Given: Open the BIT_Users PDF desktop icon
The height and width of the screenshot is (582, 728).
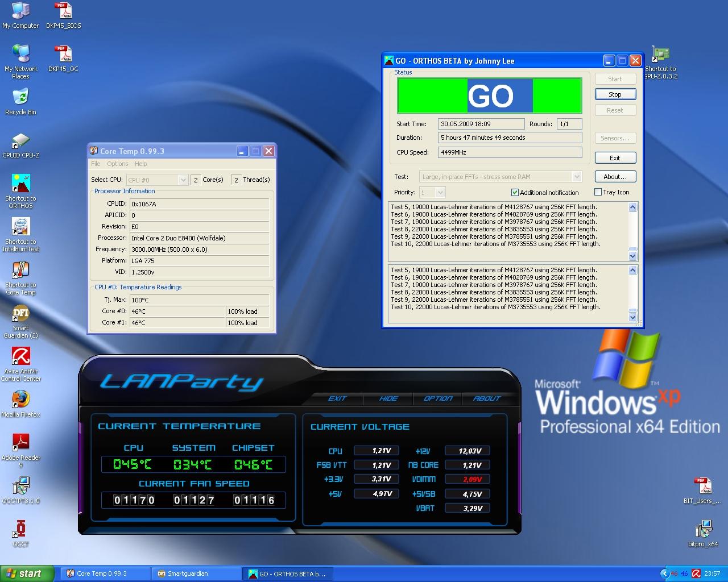Looking at the screenshot, I should click(x=703, y=490).
